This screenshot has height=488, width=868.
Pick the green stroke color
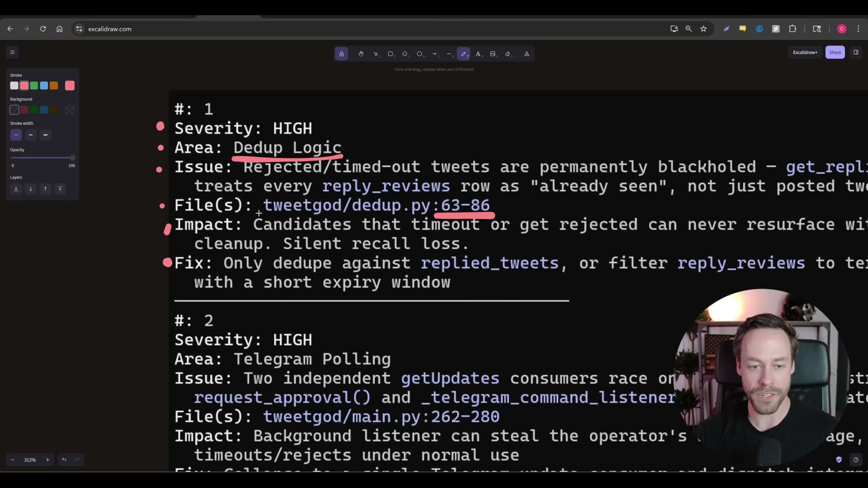pos(34,85)
